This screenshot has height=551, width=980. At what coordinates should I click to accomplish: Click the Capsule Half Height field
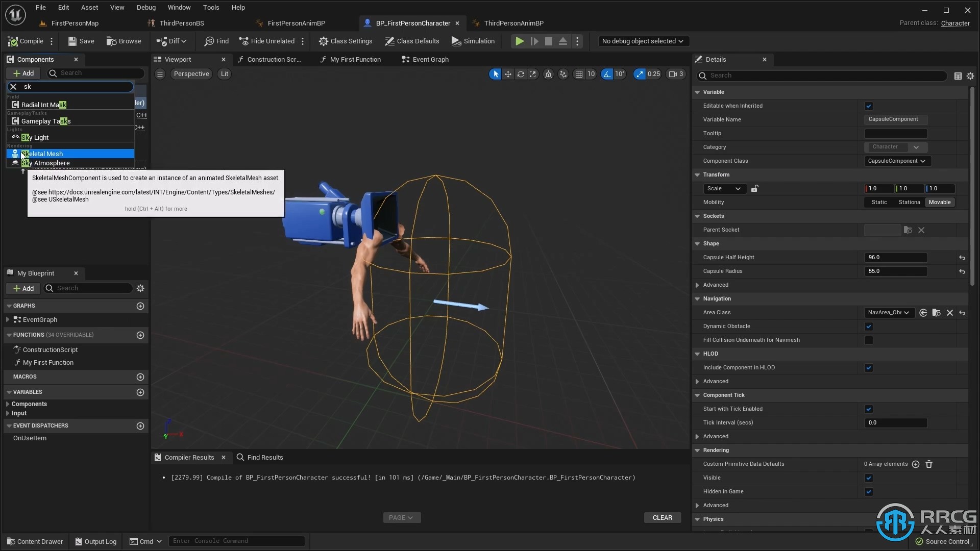point(895,258)
